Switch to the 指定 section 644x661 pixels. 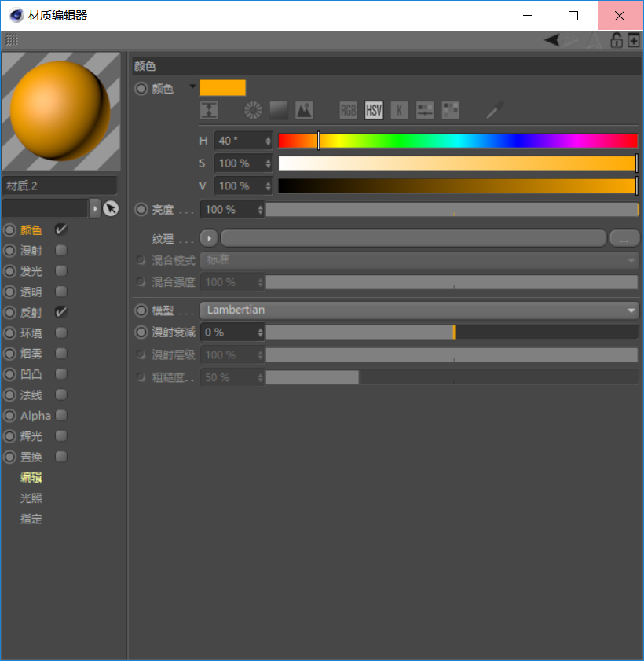click(31, 519)
